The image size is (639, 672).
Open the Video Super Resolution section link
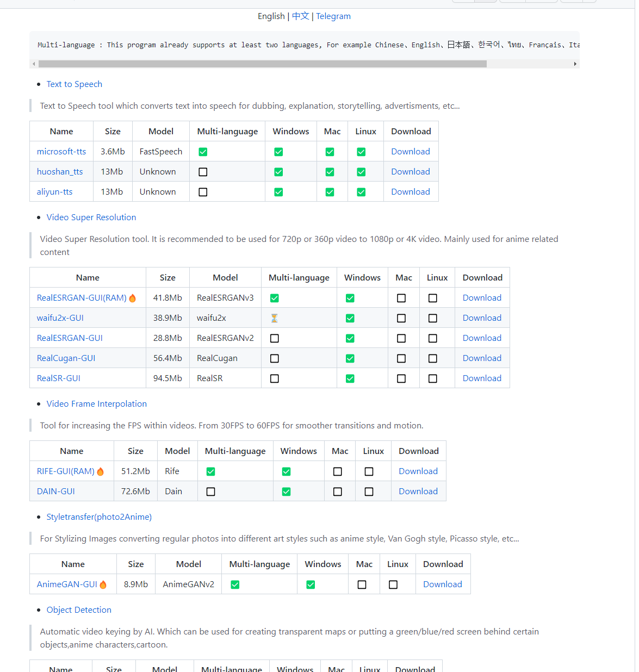91,217
